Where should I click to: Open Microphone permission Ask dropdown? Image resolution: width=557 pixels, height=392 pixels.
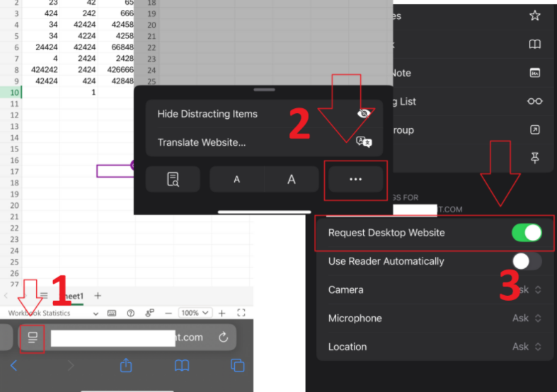click(x=527, y=318)
